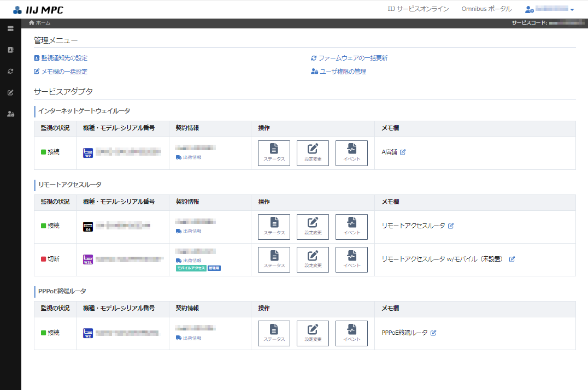The height and width of the screenshot is (390, 588).
Task: Click ステータス button for internet gateway router
Action: click(274, 153)
